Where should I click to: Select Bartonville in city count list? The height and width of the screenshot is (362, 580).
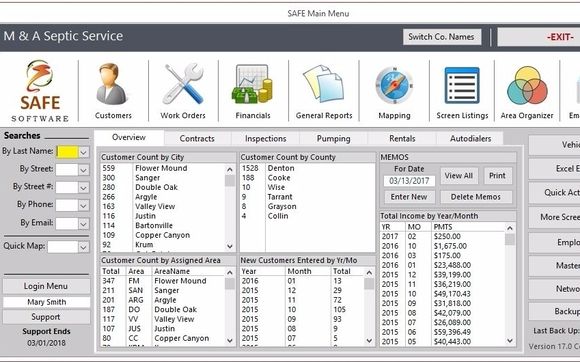[163, 226]
